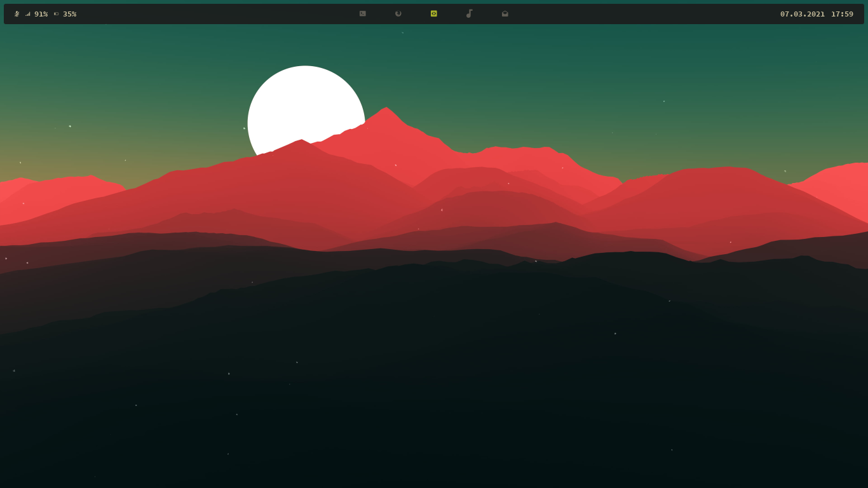The height and width of the screenshot is (488, 868).
Task: Switch to the music note workspace
Action: pyautogui.click(x=470, y=13)
